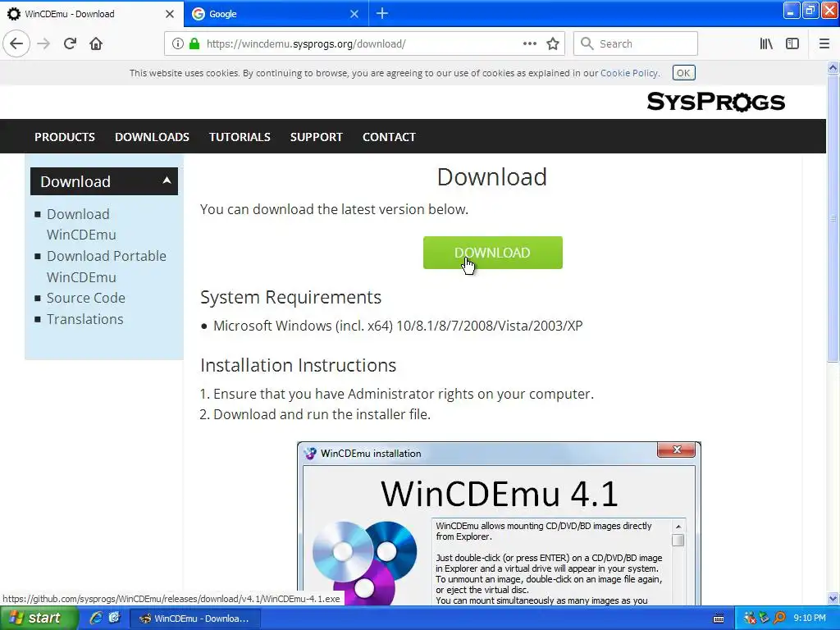Click the second quick launch icon
840x630 pixels.
coord(115,618)
